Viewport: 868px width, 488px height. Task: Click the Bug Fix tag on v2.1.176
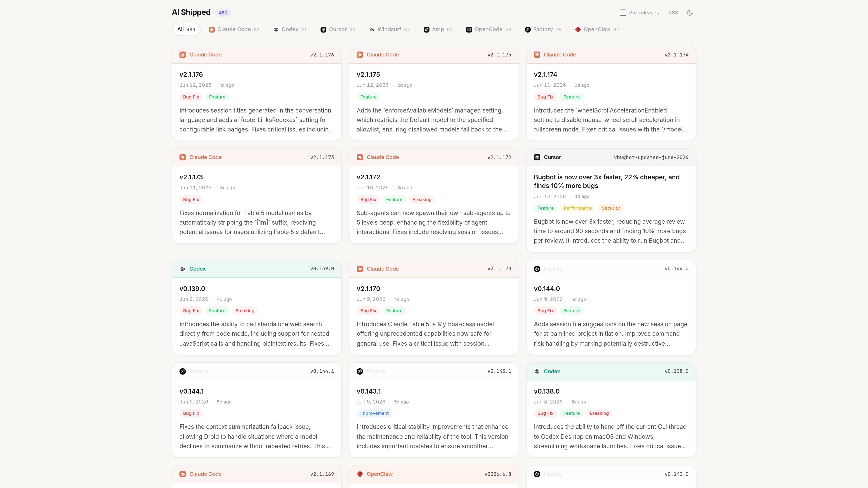pos(191,97)
